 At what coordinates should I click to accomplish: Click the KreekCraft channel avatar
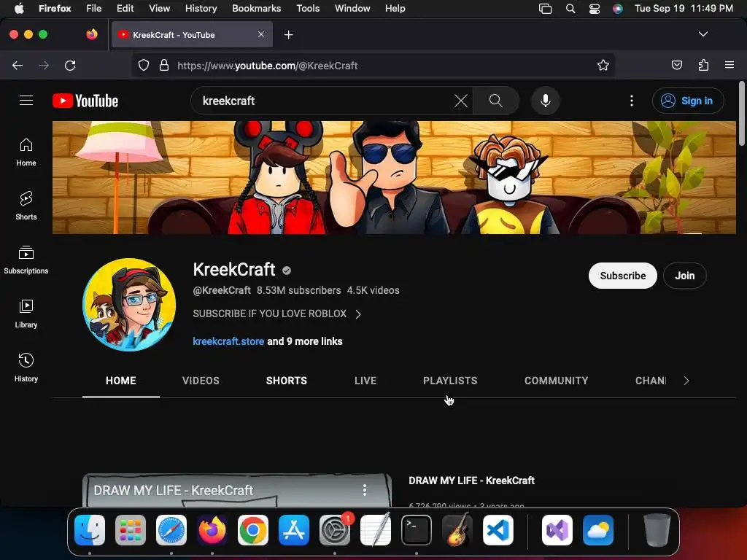point(129,305)
